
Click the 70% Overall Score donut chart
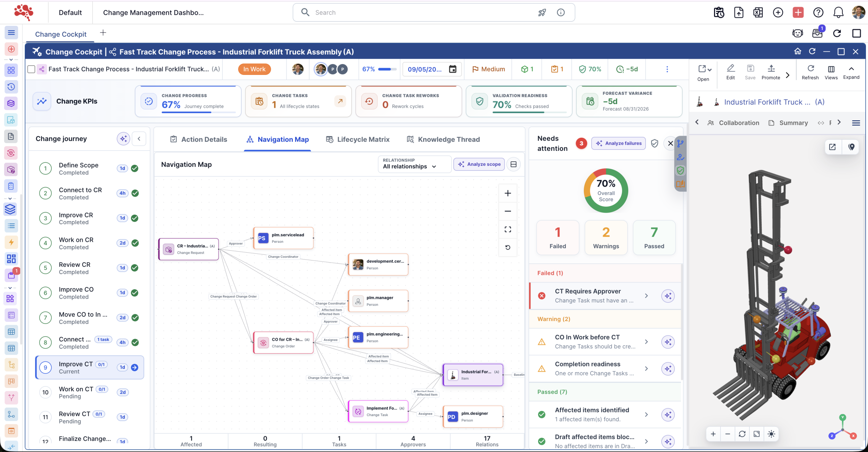606,191
